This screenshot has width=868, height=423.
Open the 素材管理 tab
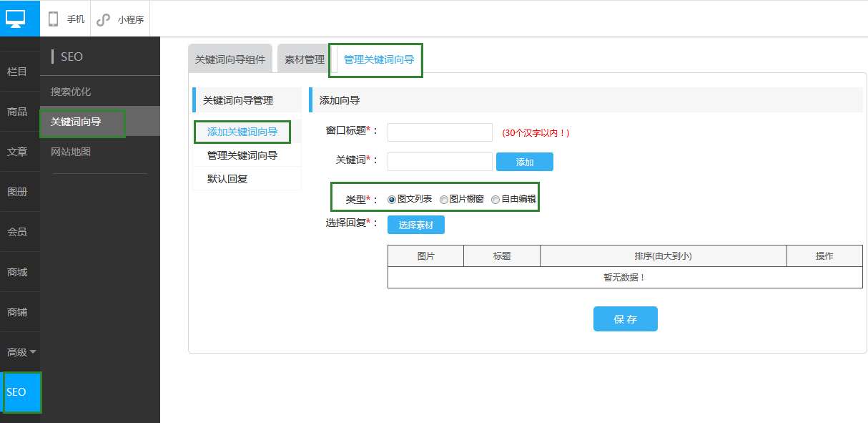[305, 59]
